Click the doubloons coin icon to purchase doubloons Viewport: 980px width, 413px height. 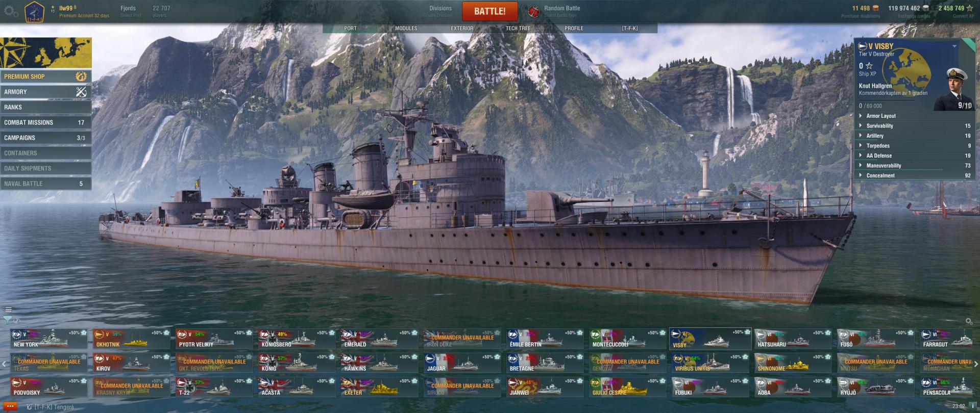876,8
